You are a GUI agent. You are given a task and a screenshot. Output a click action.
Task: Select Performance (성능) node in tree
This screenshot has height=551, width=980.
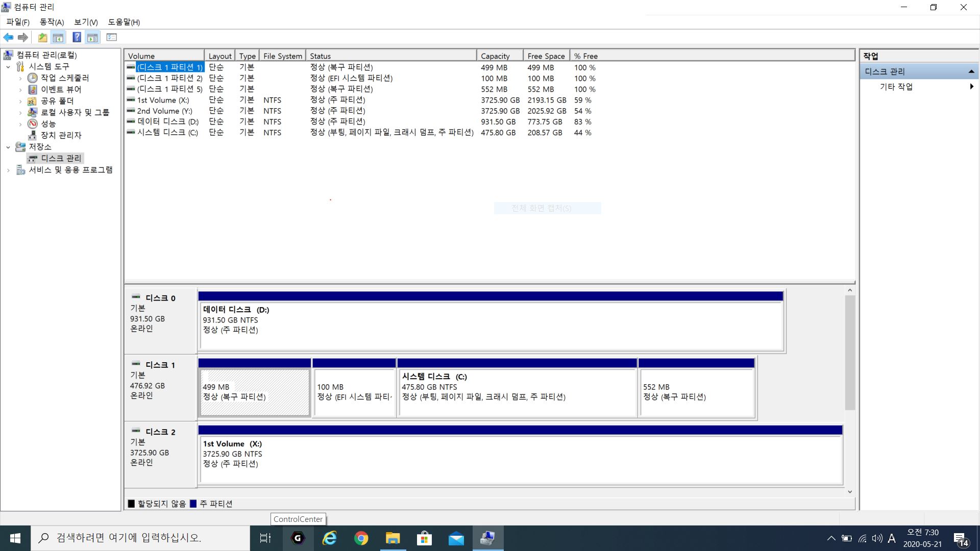pos(48,123)
